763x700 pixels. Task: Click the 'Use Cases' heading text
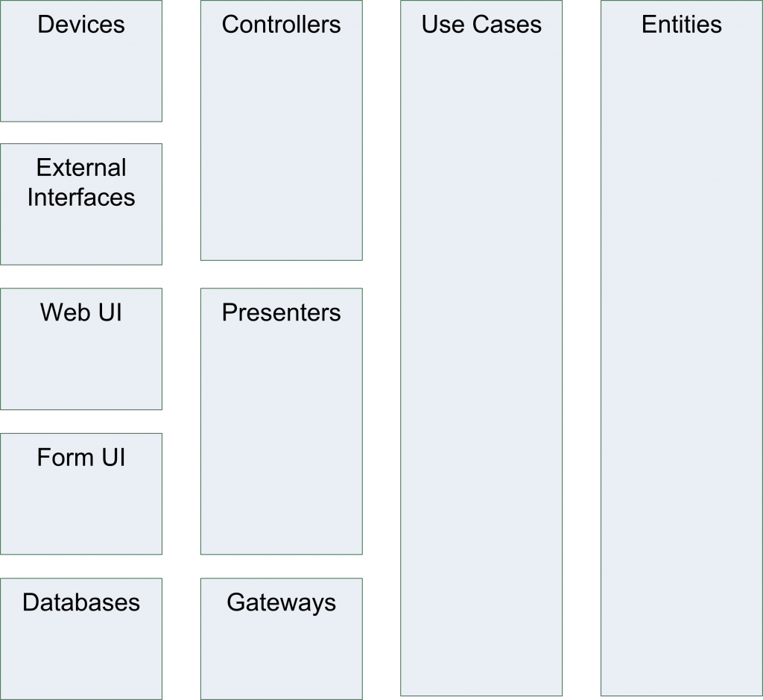pos(481,25)
